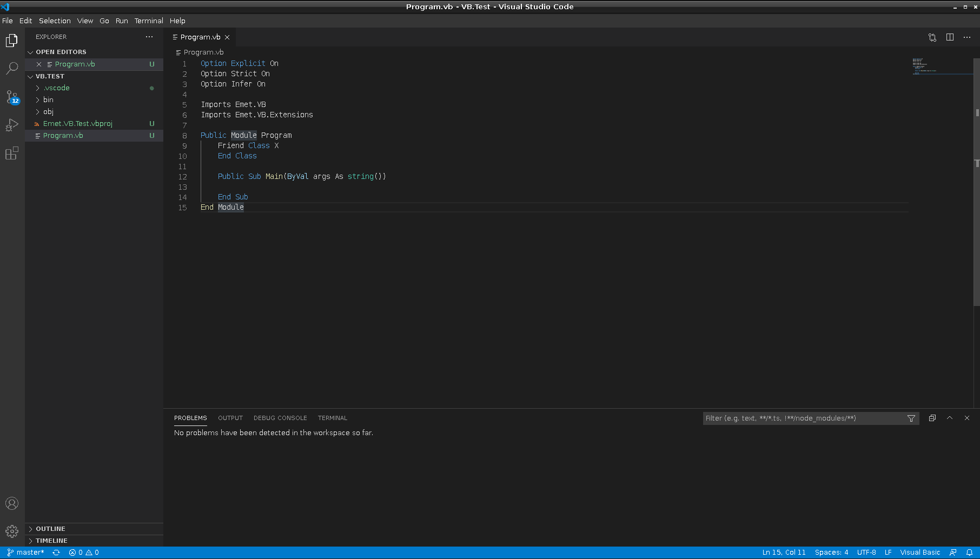This screenshot has height=559, width=980.
Task: Open the Terminal menu
Action: (x=149, y=21)
